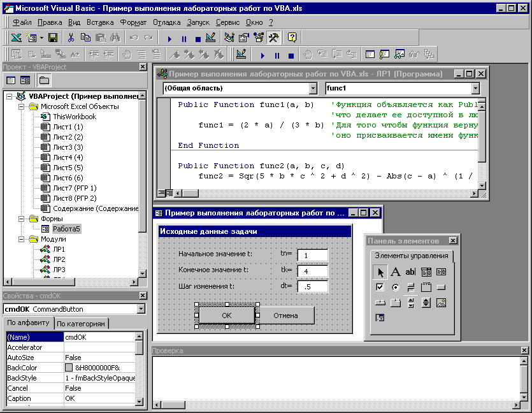Select the OptionButton tool in Toolbox
Screen dimensions: 532x413
(x=395, y=287)
